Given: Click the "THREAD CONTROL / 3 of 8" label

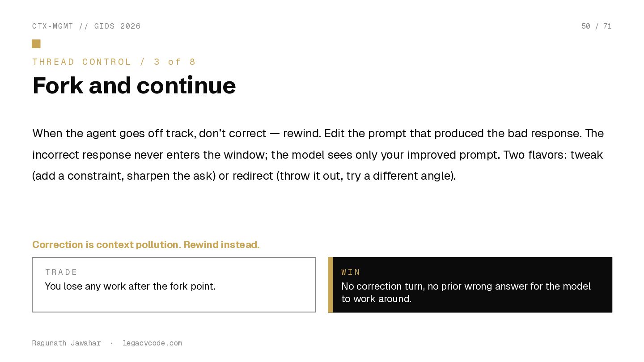Looking at the screenshot, I should click(114, 62).
